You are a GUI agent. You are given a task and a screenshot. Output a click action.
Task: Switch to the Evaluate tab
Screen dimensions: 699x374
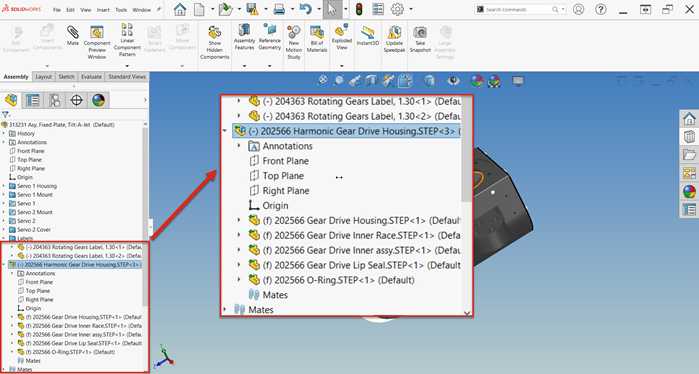[91, 77]
